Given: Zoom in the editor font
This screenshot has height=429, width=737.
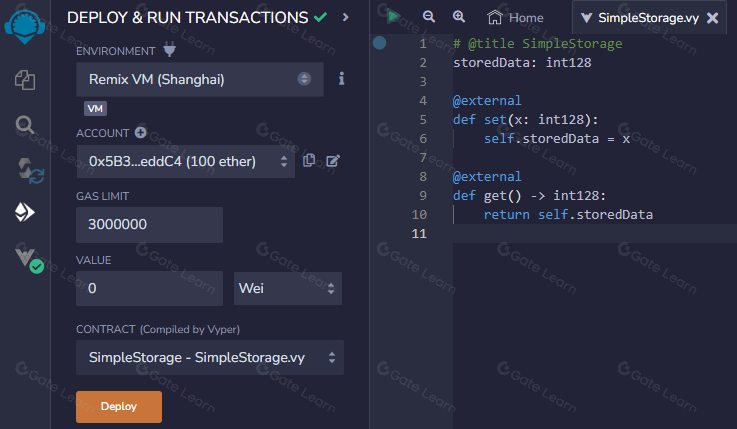Looking at the screenshot, I should (x=459, y=17).
